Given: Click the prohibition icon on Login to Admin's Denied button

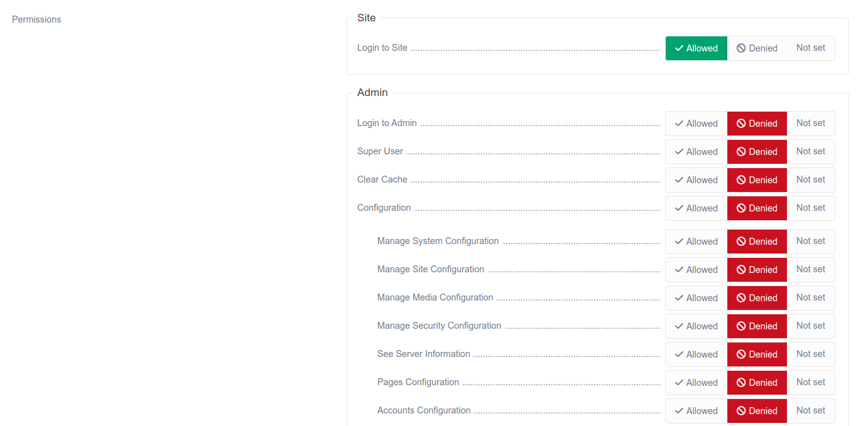Looking at the screenshot, I should tap(742, 124).
